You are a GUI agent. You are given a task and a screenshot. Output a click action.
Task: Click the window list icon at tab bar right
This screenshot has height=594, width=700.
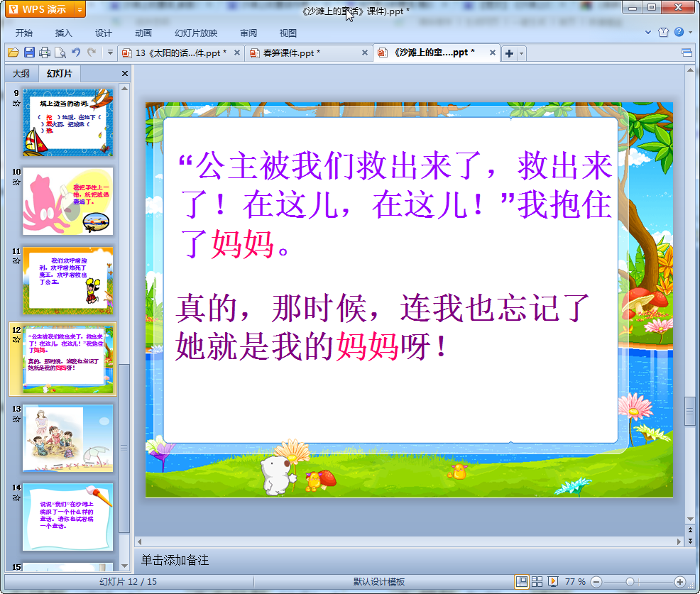[x=687, y=53]
